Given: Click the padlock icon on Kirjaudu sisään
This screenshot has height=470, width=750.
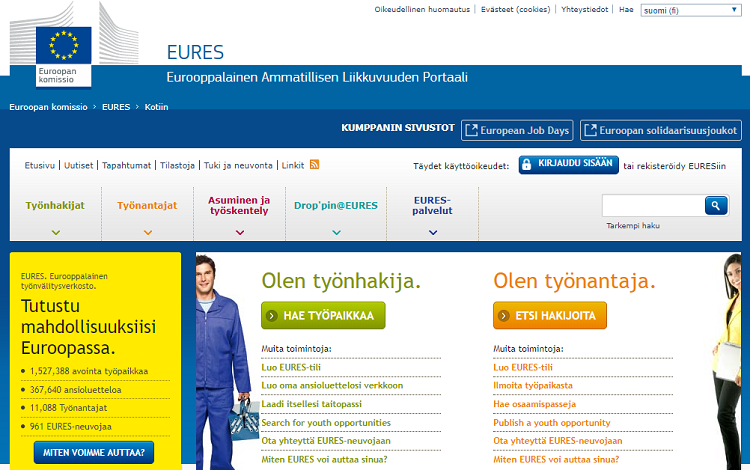Looking at the screenshot, I should [527, 165].
